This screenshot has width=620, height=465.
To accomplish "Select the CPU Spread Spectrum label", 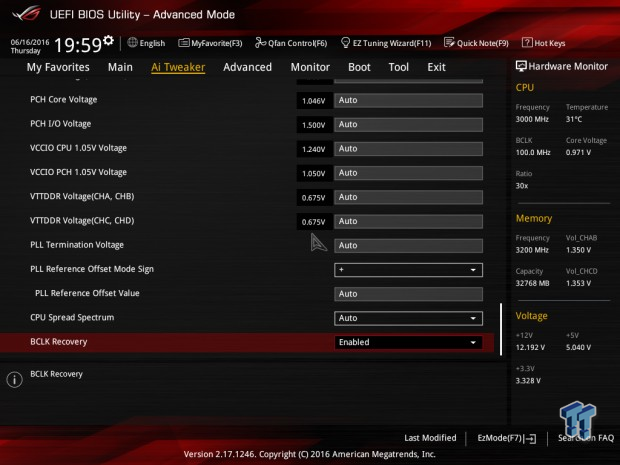I will pos(72,318).
